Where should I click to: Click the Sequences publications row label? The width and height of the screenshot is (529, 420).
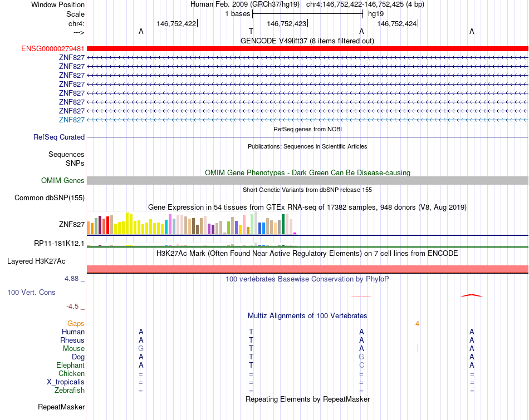coord(66,155)
